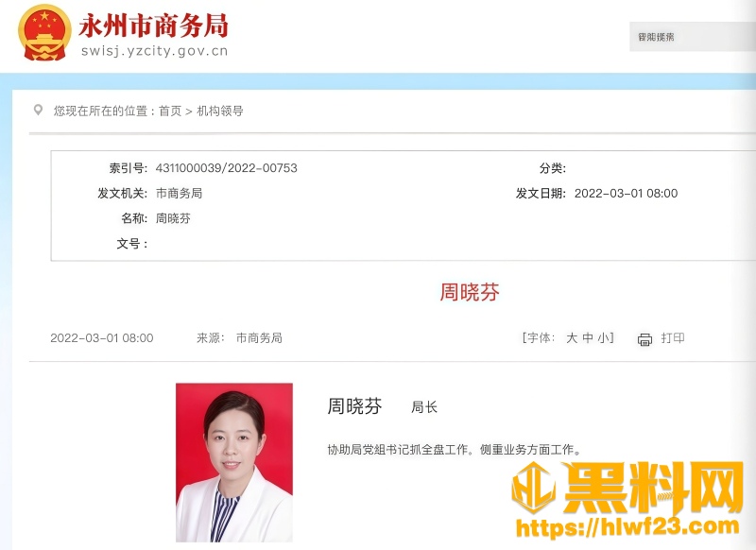The width and height of the screenshot is (756, 550).
Task: Click the 来源: 市商务局 source text
Action: [x=239, y=338]
